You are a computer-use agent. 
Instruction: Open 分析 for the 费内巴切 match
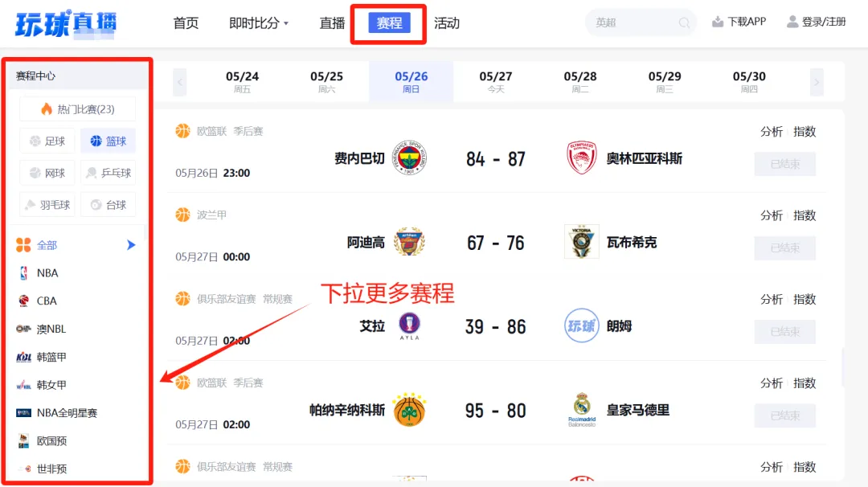tap(771, 132)
